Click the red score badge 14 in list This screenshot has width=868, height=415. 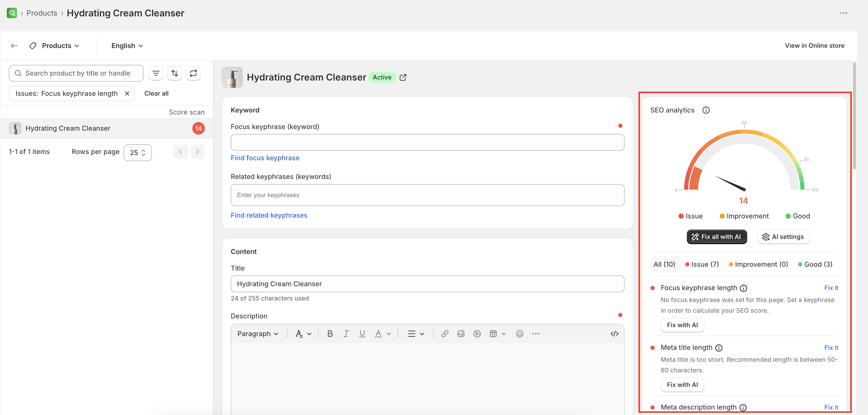click(198, 128)
